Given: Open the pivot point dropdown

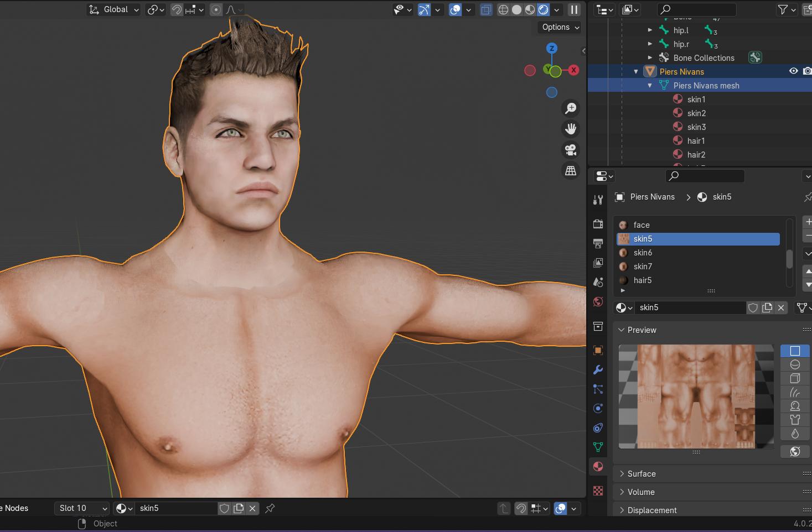Looking at the screenshot, I should click(156, 9).
